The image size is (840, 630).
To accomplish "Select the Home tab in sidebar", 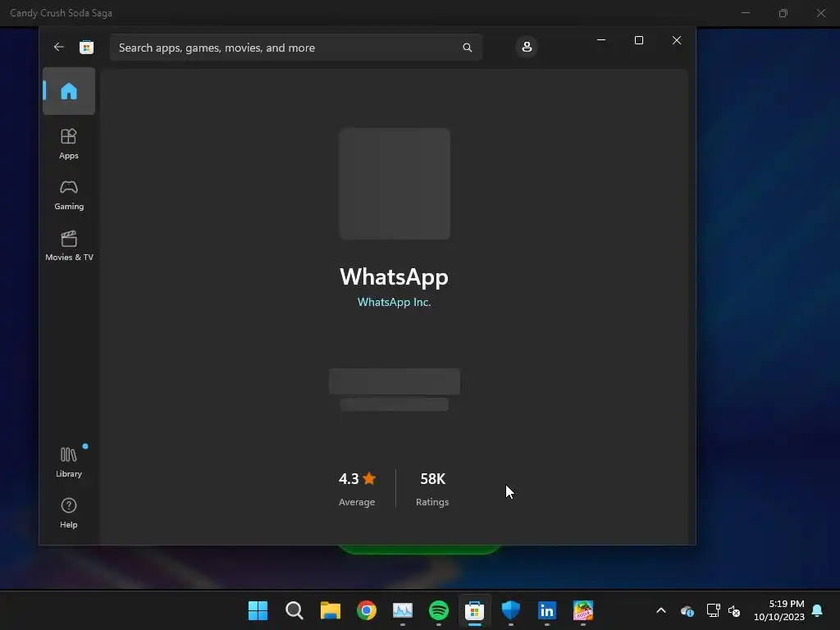I will (x=69, y=91).
